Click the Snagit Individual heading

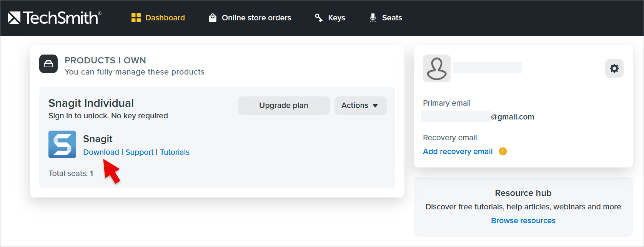tap(91, 103)
